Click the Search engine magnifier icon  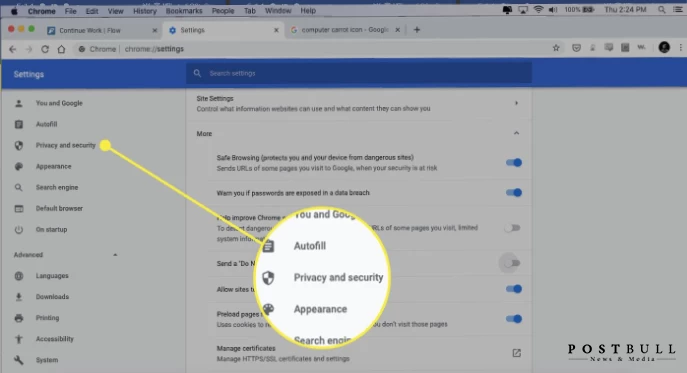pyautogui.click(x=18, y=188)
